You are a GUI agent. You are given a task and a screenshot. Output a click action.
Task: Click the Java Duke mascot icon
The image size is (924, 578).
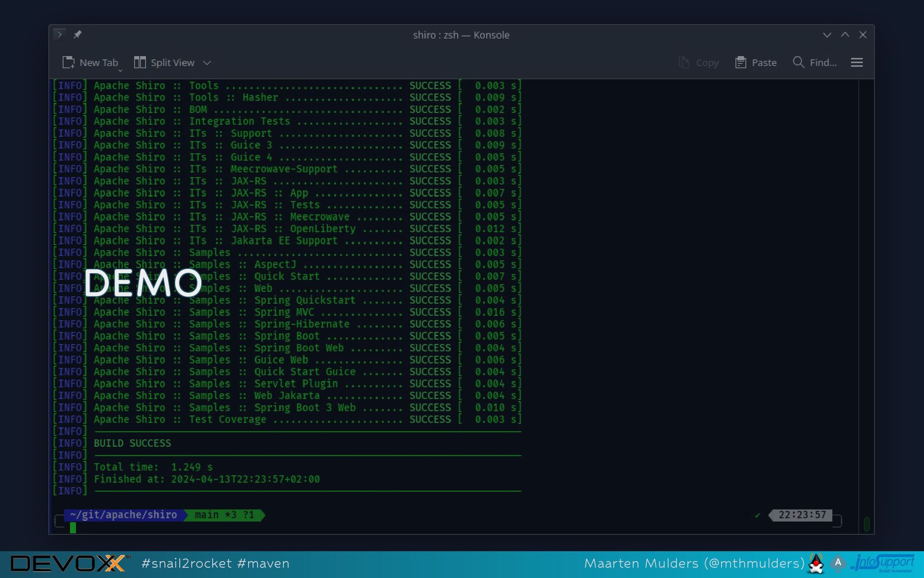(x=816, y=564)
